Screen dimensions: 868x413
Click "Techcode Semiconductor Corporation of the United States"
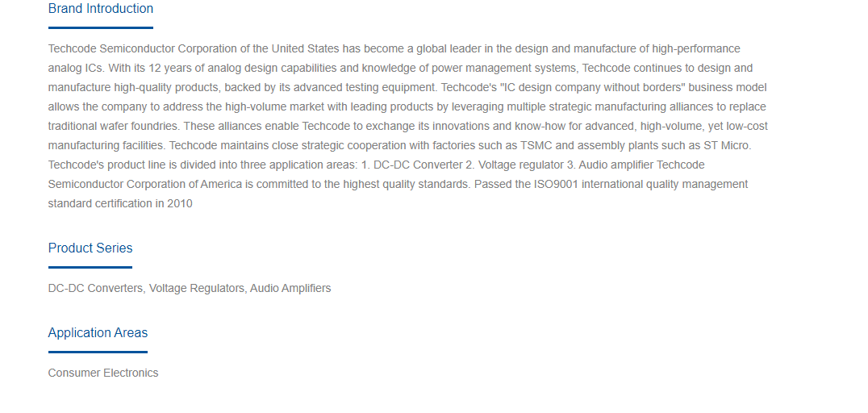pyautogui.click(x=194, y=48)
